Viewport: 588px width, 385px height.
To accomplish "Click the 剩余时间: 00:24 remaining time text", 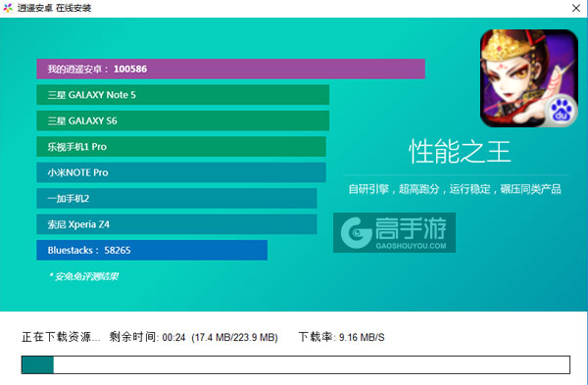I will [147, 337].
